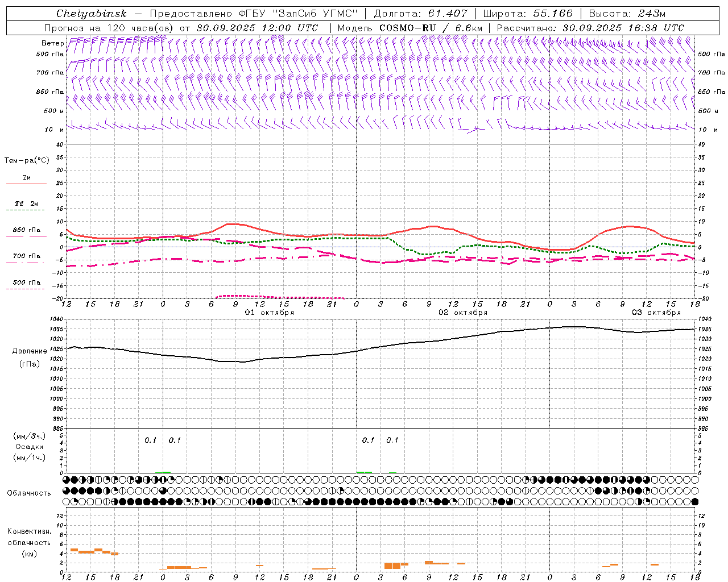728x582 pixels.
Task: Click 'Предоставлено ФГБУ "ЗапСиб УГМС"' provider text
Action: (x=253, y=14)
